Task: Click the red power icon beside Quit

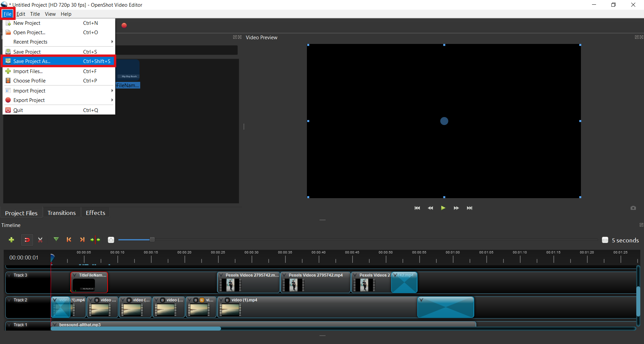Action: pos(8,110)
